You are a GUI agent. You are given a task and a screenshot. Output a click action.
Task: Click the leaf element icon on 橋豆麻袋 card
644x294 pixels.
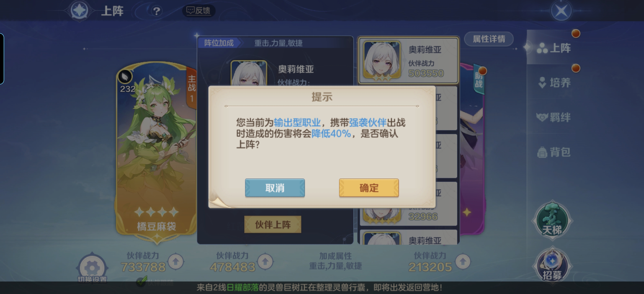pyautogui.click(x=125, y=76)
